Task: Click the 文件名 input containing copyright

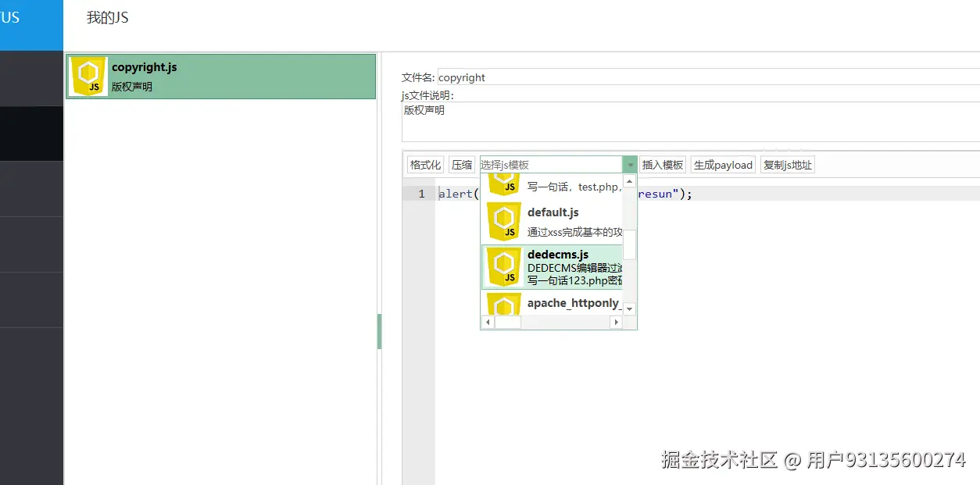Action: (547, 77)
